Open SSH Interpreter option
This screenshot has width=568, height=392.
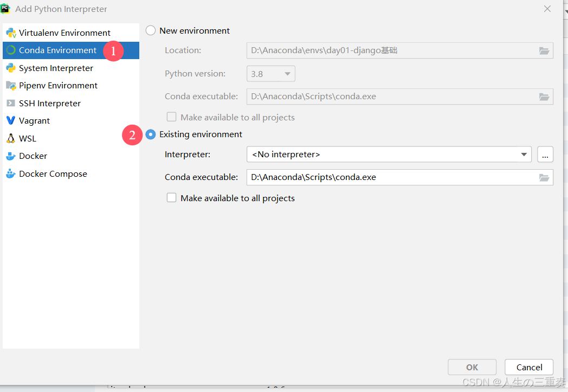[71, 103]
